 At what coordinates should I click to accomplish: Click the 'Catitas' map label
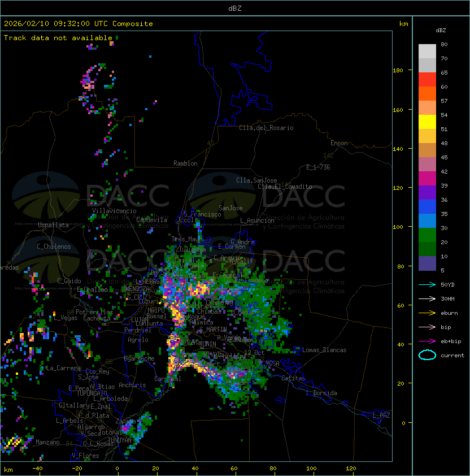coord(293,379)
